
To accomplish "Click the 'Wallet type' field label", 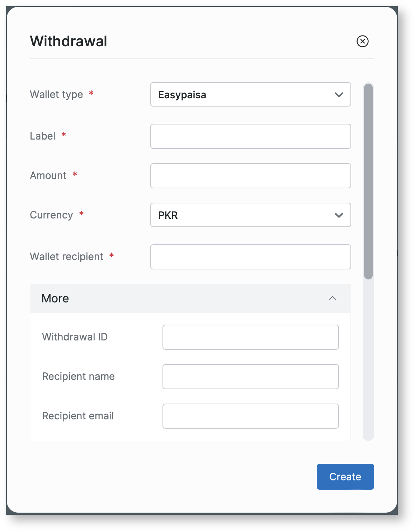I will coord(56,94).
